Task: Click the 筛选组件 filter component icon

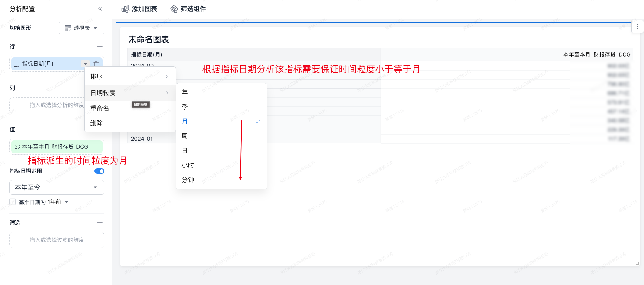Action: (x=174, y=9)
